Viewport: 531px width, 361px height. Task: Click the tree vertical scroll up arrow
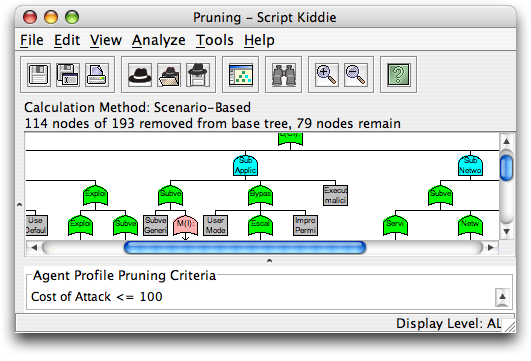[507, 141]
